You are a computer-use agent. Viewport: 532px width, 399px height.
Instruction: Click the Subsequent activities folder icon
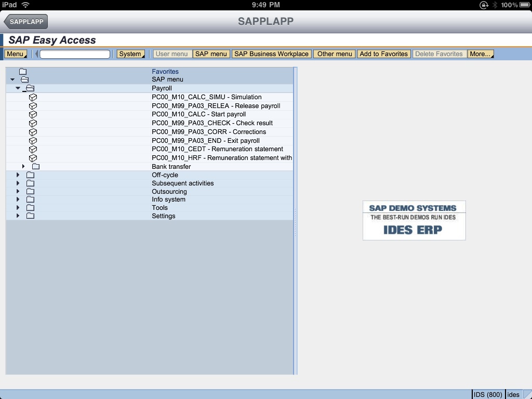click(x=31, y=183)
